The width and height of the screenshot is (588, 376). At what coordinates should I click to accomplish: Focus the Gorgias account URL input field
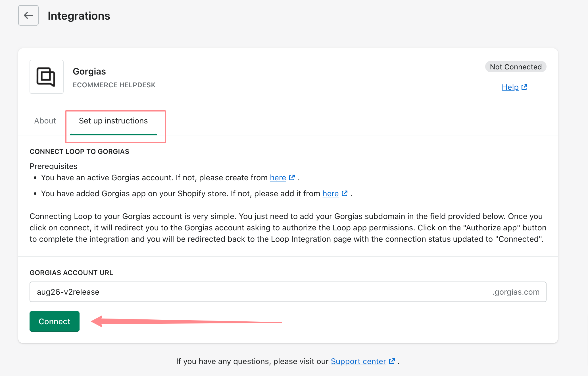pyautogui.click(x=288, y=292)
